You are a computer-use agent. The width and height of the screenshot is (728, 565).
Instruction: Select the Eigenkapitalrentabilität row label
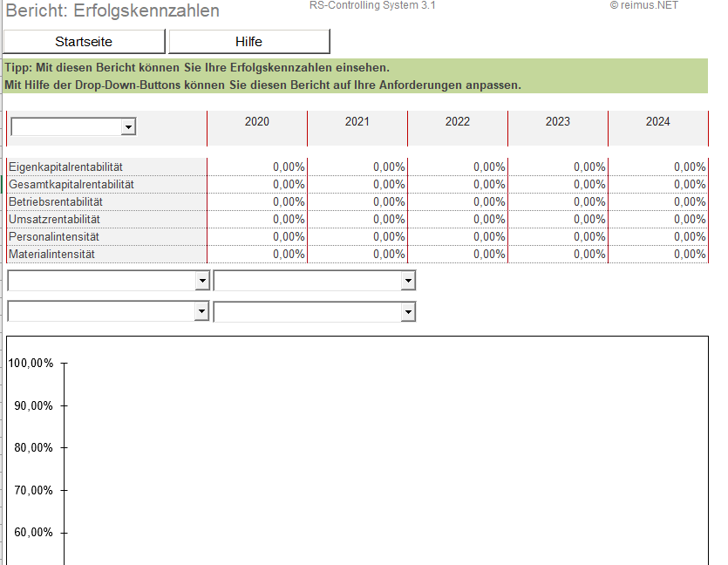[65, 167]
